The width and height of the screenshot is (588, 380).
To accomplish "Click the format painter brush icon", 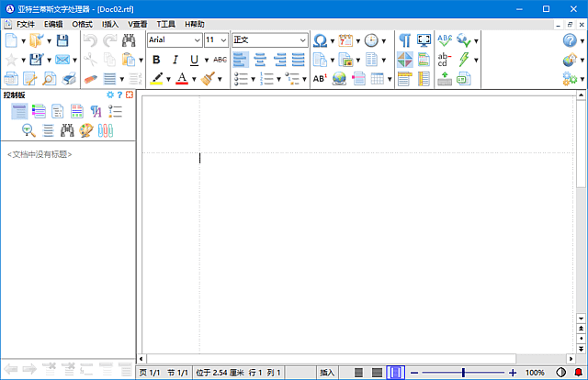I will pyautogui.click(x=209, y=79).
